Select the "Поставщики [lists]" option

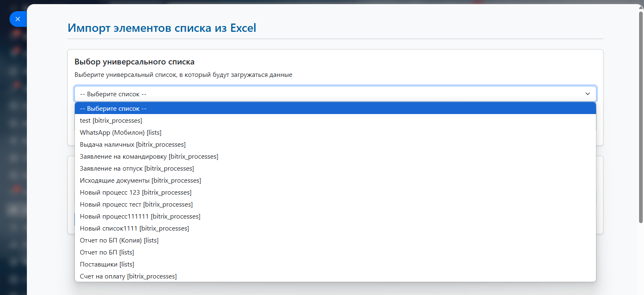click(x=107, y=264)
